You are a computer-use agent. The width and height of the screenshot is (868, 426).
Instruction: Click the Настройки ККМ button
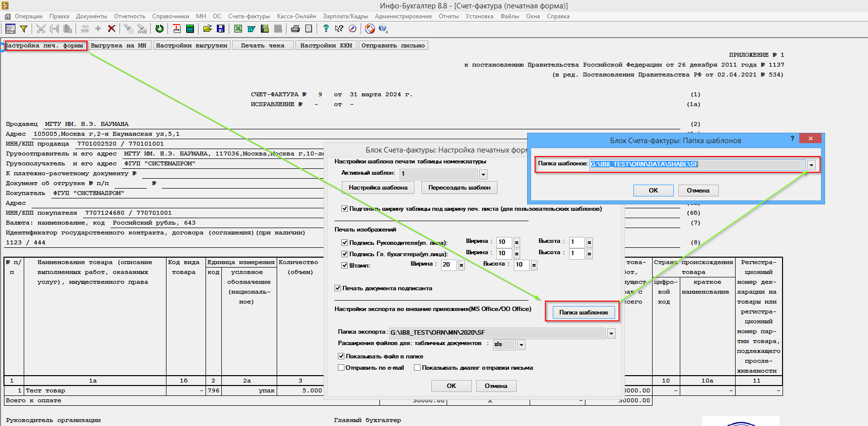pos(326,45)
